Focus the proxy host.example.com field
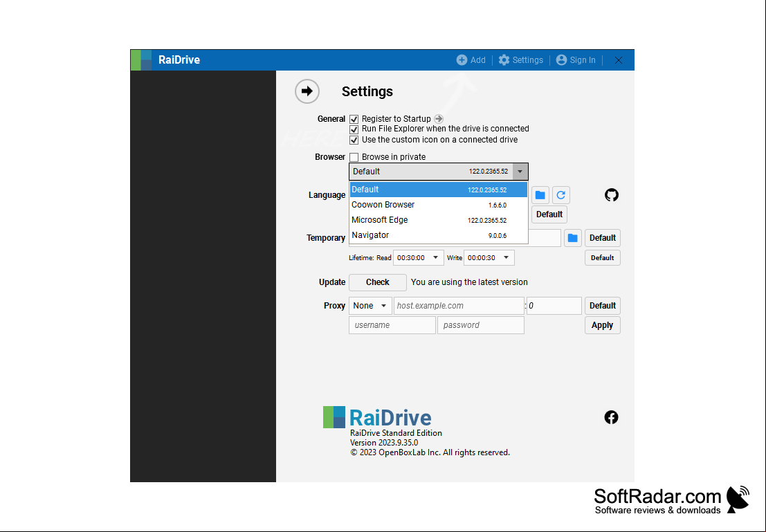 (459, 306)
